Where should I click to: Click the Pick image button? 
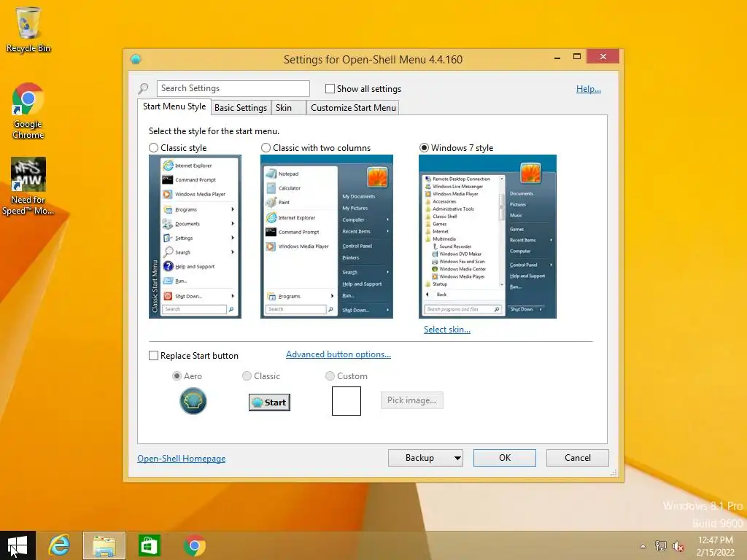412,400
